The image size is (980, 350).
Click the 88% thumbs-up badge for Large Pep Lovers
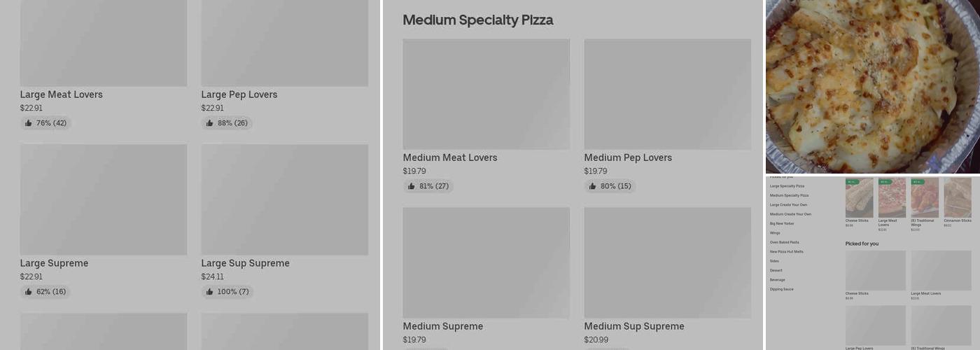click(227, 123)
